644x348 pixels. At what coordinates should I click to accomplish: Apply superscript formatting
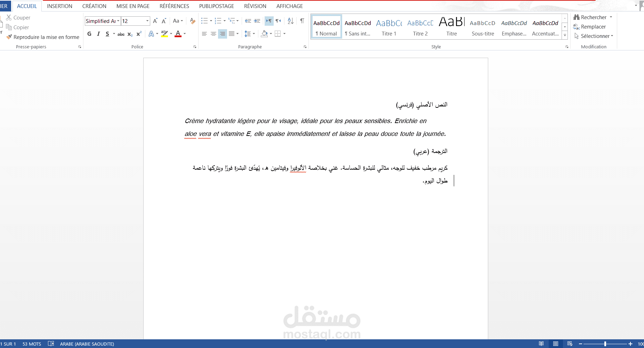[x=139, y=34]
